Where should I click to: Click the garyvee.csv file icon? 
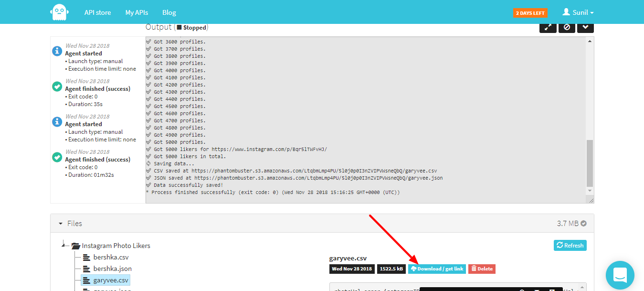coord(86,280)
